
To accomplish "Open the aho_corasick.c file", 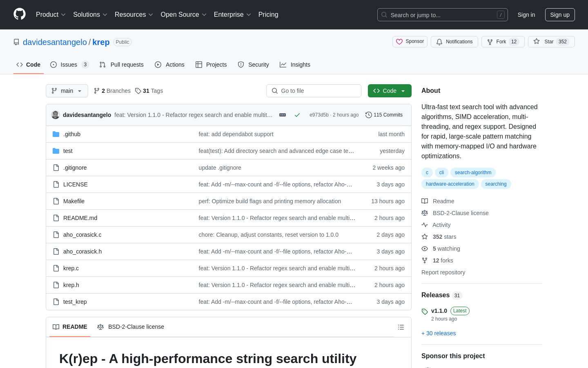I will point(82,235).
